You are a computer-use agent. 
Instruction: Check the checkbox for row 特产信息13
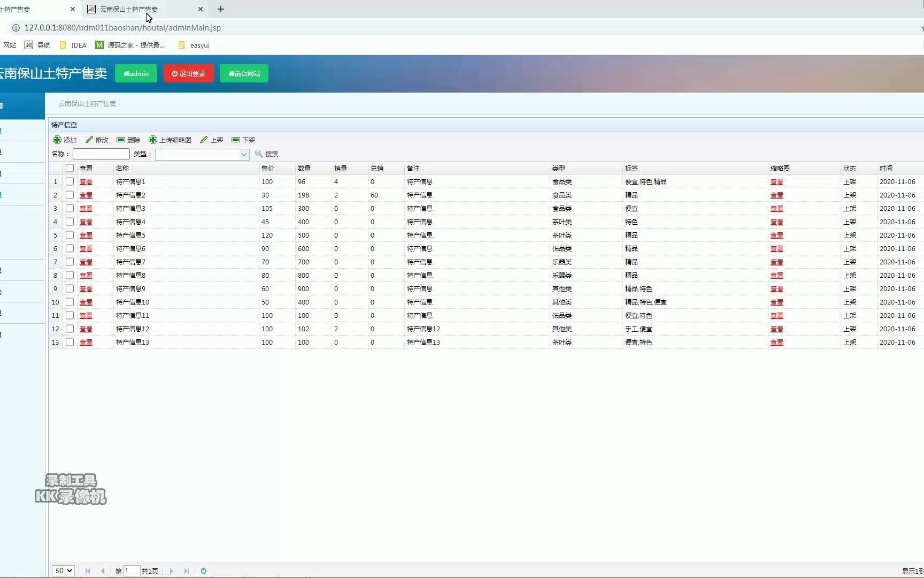(x=70, y=342)
